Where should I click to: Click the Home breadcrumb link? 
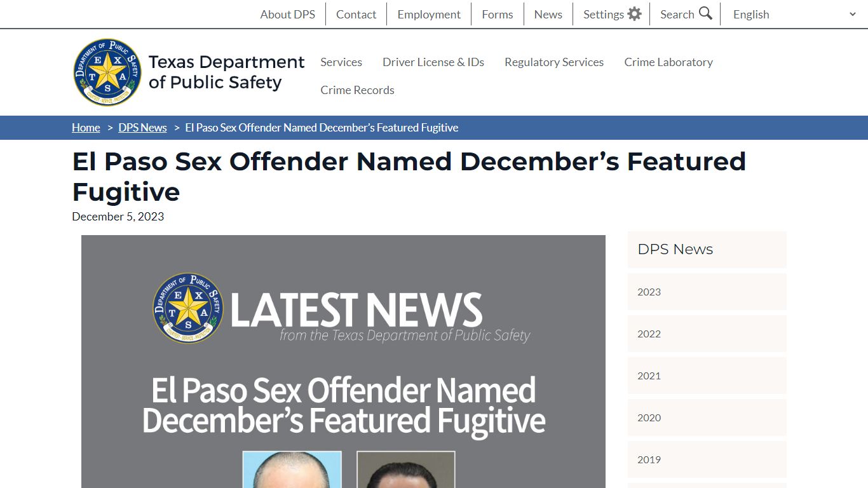(x=86, y=128)
